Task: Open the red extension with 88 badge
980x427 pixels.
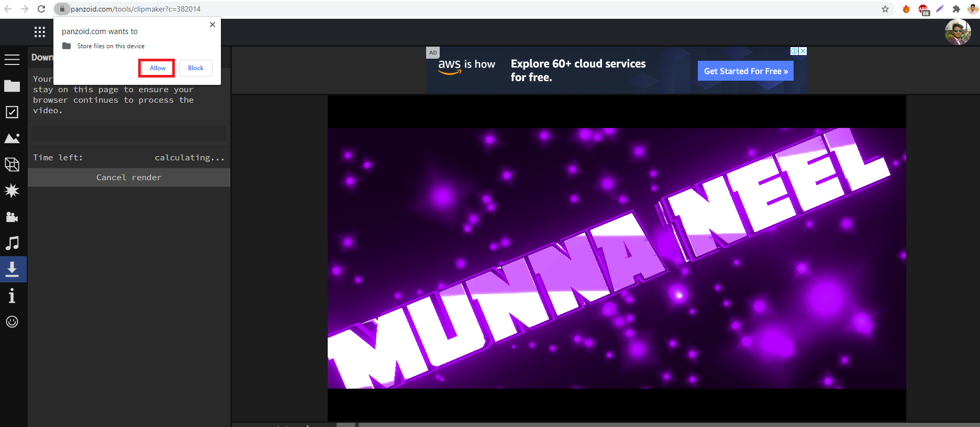Action: (x=924, y=9)
